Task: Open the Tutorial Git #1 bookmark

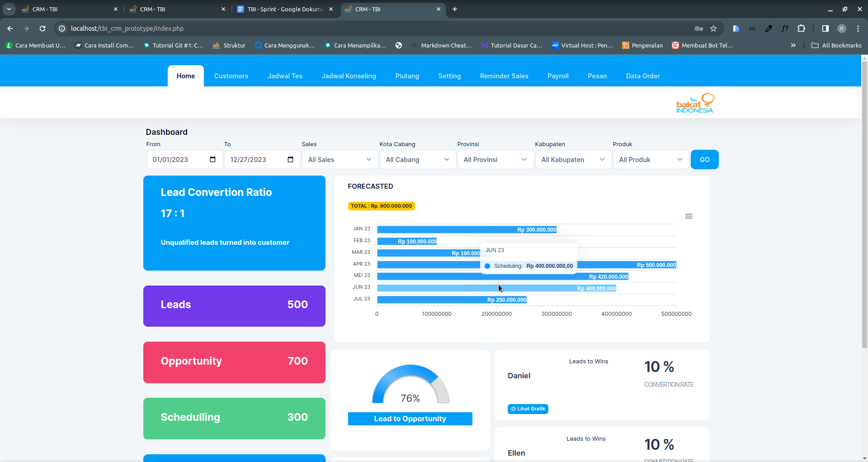Action: [x=173, y=45]
